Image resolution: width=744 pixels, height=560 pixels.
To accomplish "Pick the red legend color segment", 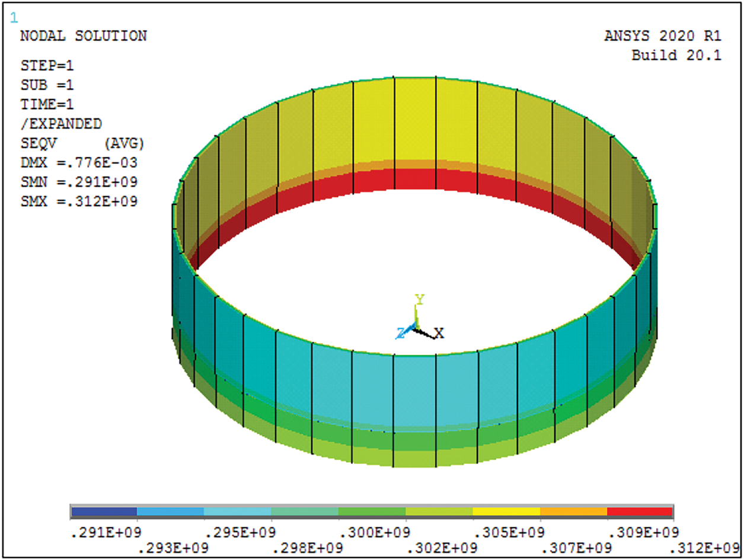I will [x=640, y=511].
